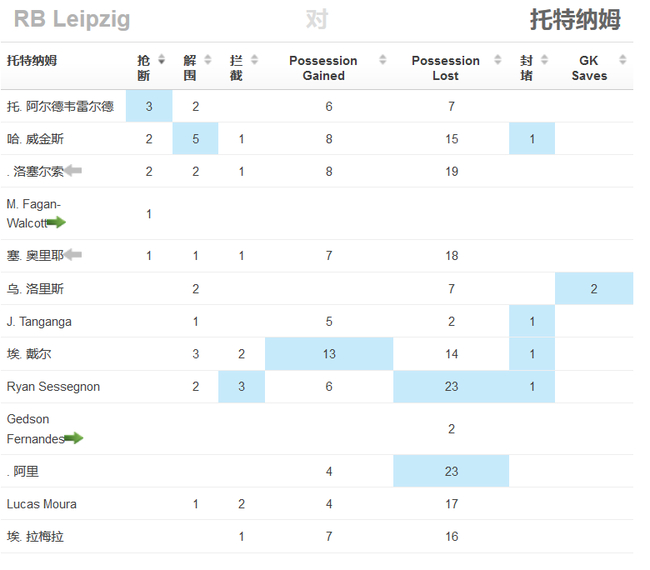650x570 pixels.
Task: Click the Possession Lost header text
Action: pos(446,68)
